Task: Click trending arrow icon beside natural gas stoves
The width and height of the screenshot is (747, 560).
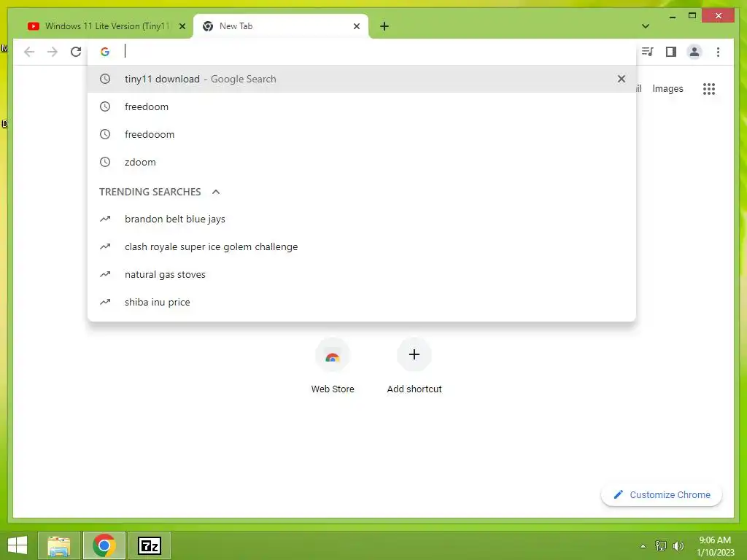Action: coord(105,274)
